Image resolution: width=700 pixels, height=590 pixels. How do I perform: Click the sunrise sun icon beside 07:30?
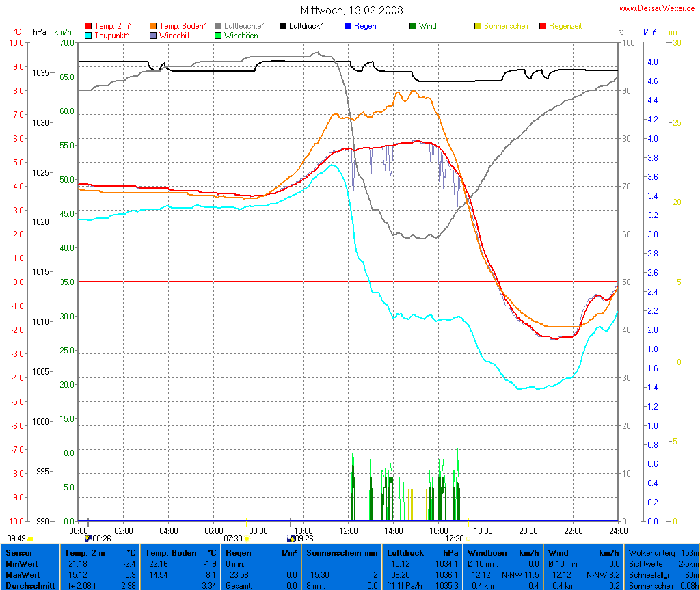(247, 539)
